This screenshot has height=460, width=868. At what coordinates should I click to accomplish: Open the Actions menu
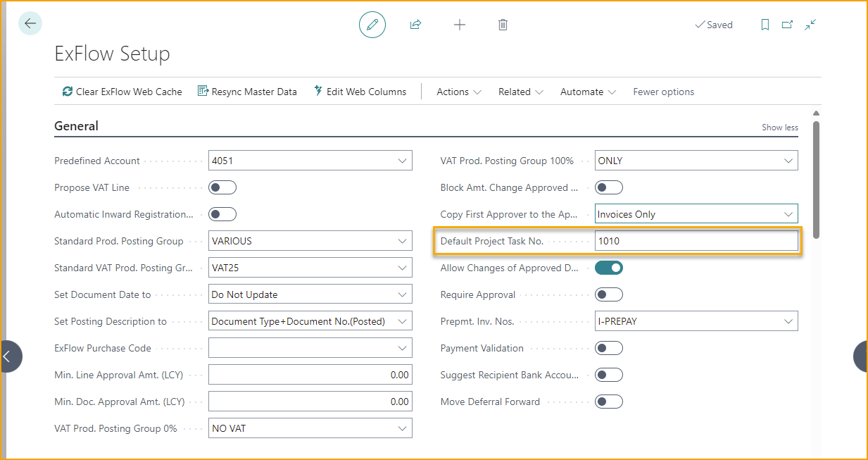[x=458, y=92]
